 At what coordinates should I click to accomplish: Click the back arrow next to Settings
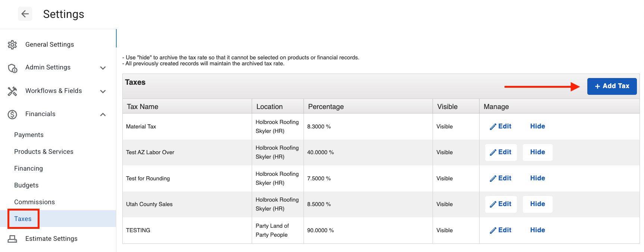coord(25,14)
